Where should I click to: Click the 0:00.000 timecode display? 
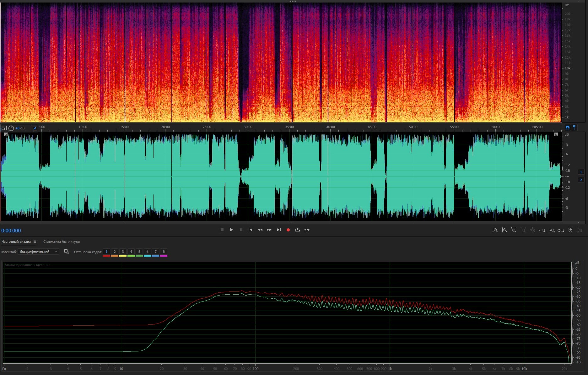(x=11, y=231)
